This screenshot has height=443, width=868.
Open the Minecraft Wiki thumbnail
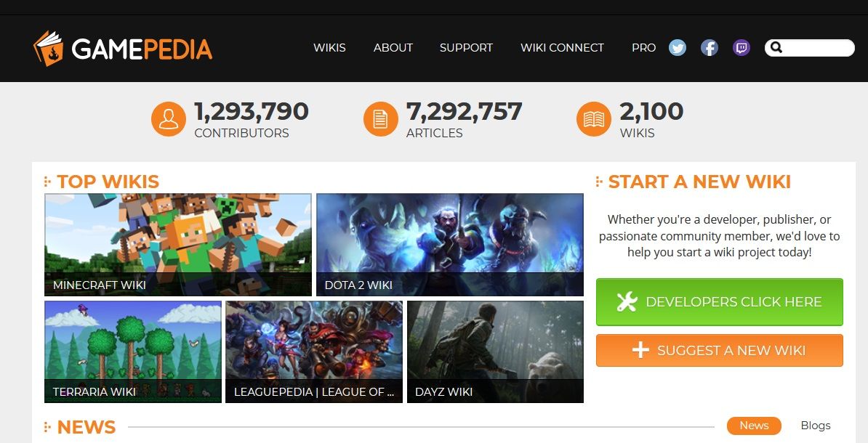[177, 245]
